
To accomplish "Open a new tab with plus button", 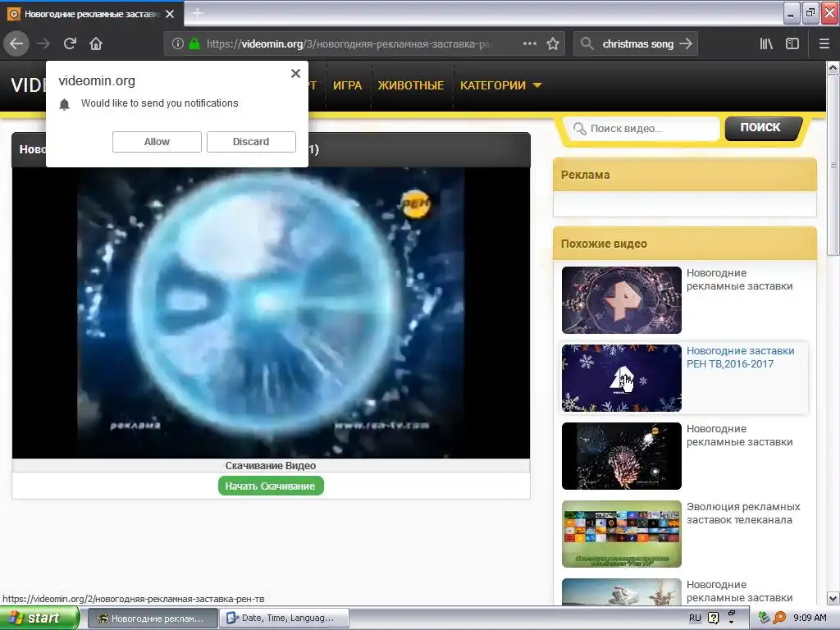I will click(x=197, y=14).
